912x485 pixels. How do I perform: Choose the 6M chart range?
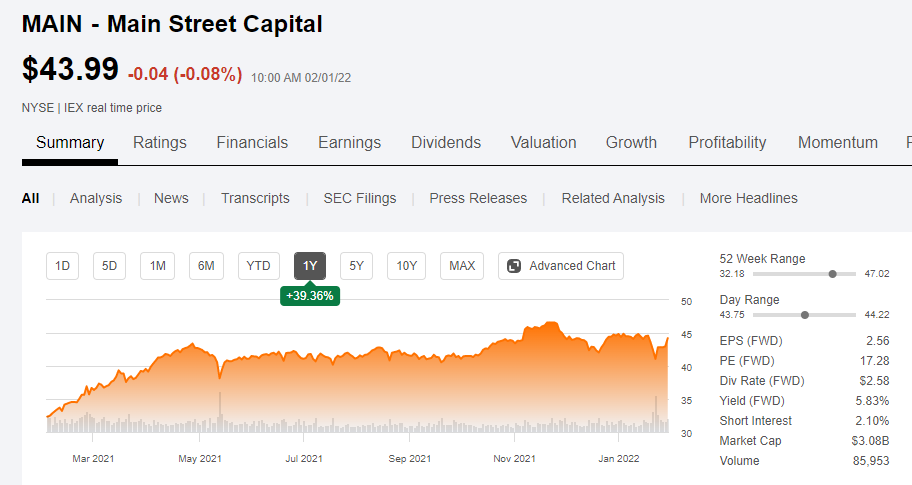[206, 266]
